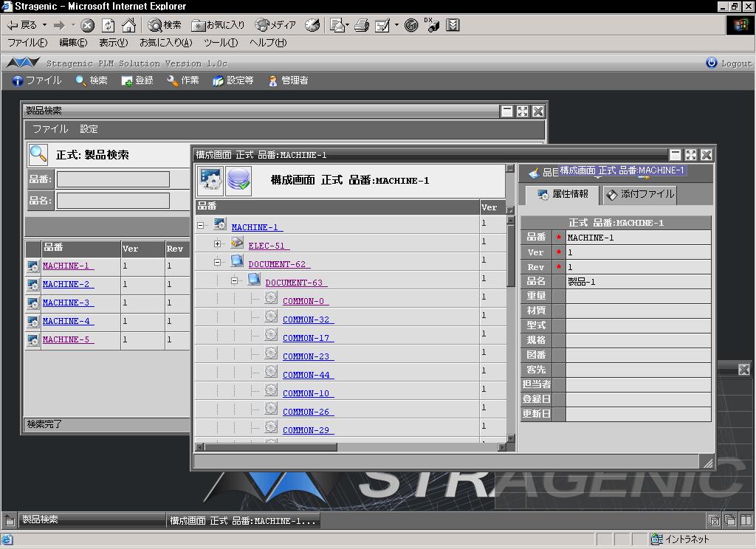The height and width of the screenshot is (549, 756).
Task: Click the Logout link
Action: pos(729,63)
